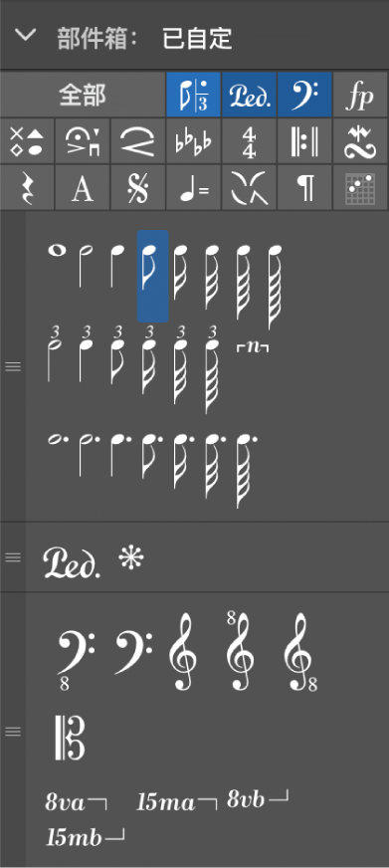
Task: Open the tempo marking category
Action: (x=194, y=188)
